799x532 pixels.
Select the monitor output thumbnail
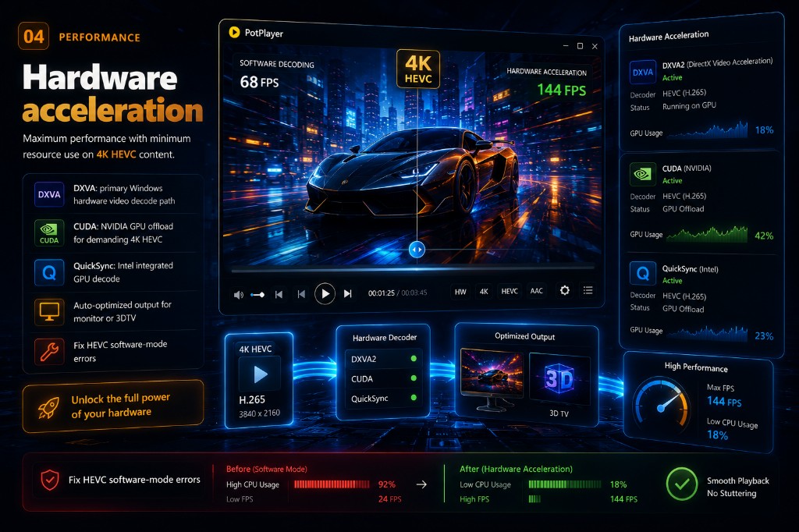click(x=492, y=380)
